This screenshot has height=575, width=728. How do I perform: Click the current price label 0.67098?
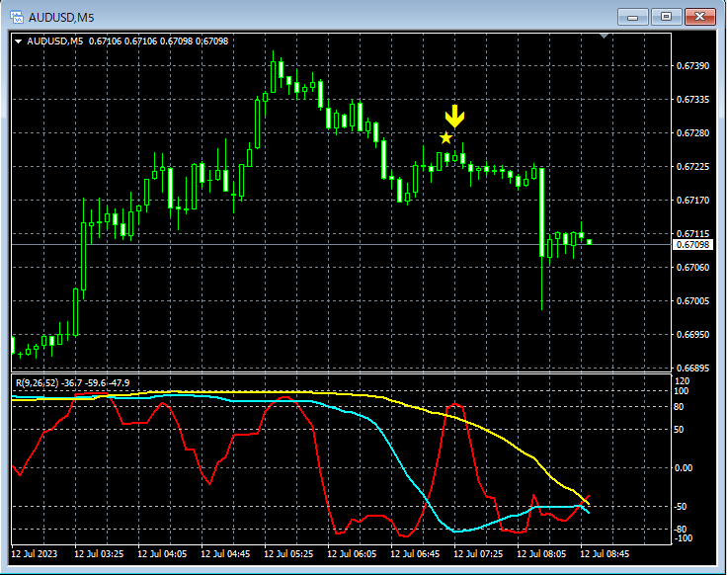tap(692, 245)
